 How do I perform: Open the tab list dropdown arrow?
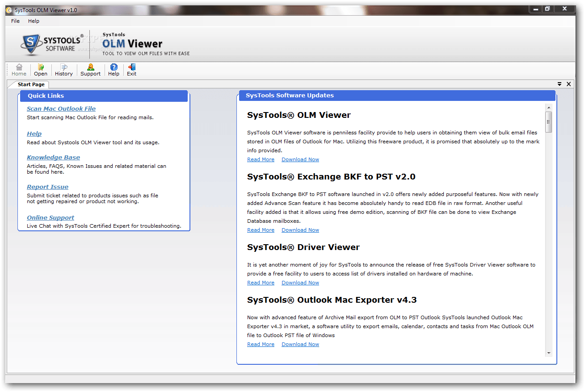tap(560, 84)
